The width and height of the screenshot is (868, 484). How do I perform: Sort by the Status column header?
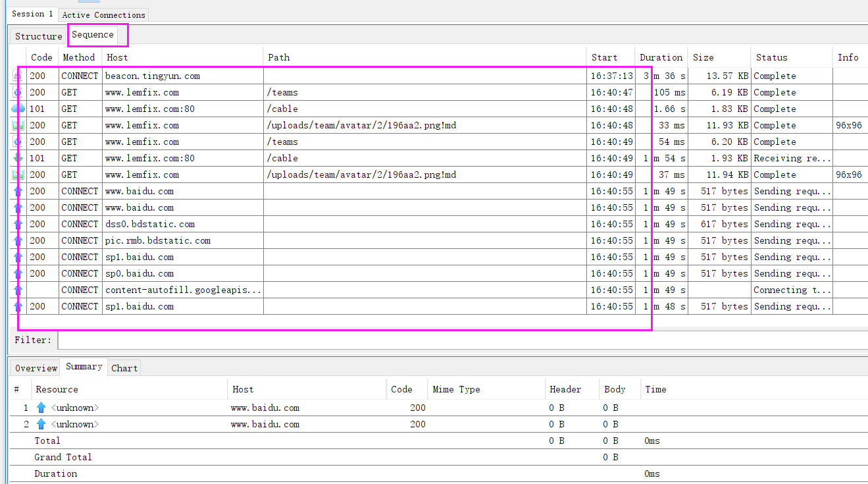click(x=791, y=57)
